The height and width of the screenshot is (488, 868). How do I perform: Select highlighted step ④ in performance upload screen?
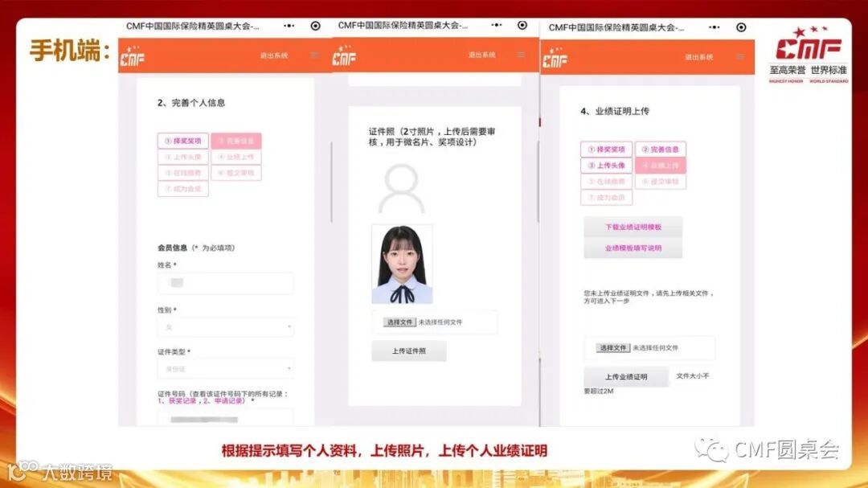tap(661, 166)
